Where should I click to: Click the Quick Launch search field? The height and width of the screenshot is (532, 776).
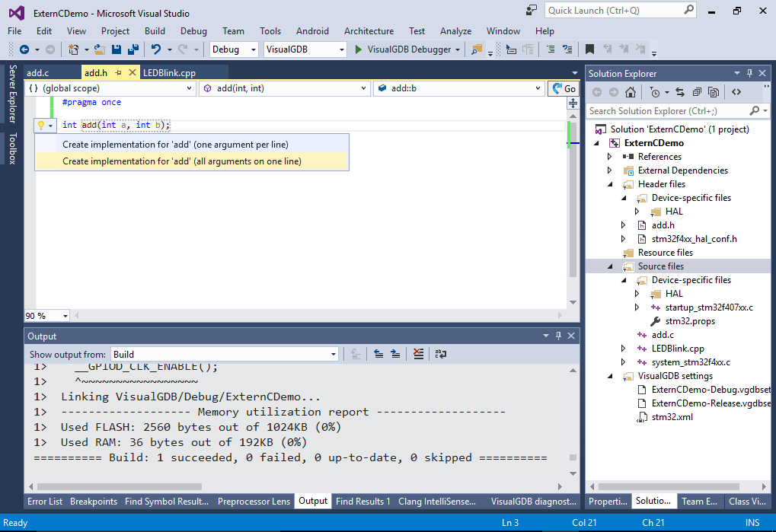pyautogui.click(x=621, y=11)
